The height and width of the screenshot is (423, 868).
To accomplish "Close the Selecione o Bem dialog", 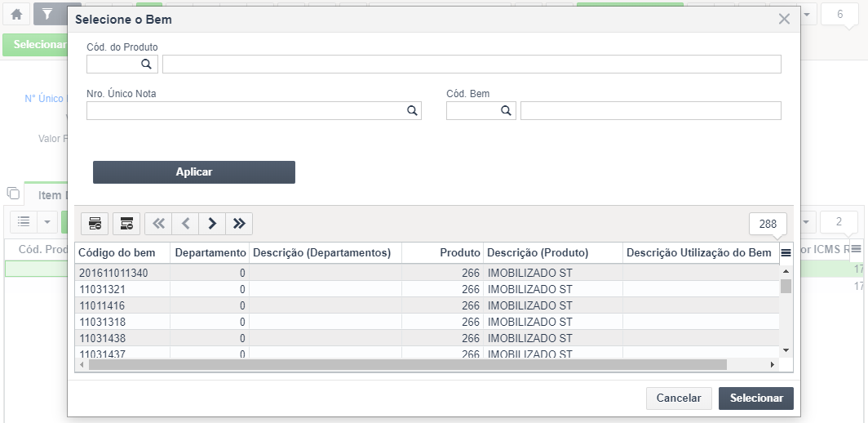I will click(x=784, y=19).
